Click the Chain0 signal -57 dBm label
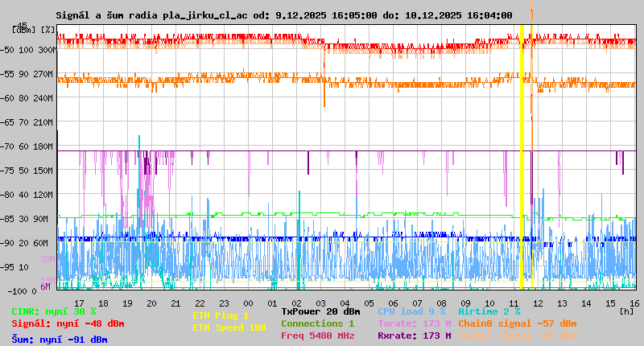This screenshot has height=346, width=644. coord(518,323)
